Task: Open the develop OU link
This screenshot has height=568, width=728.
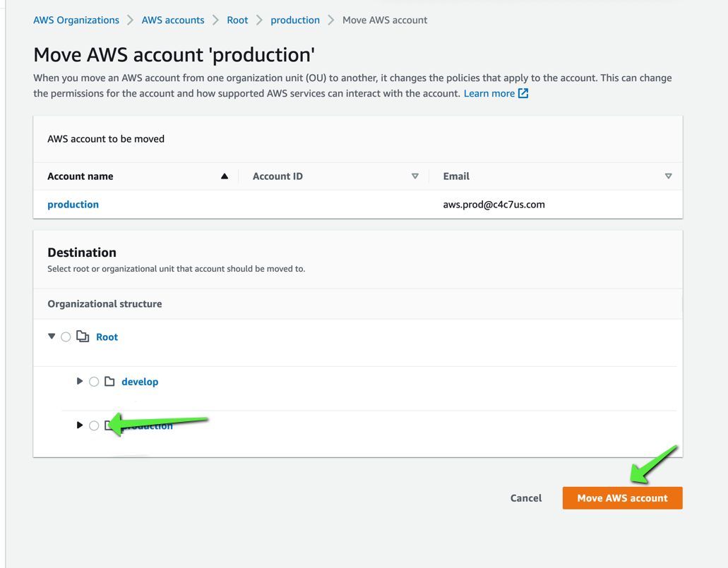Action: (140, 382)
